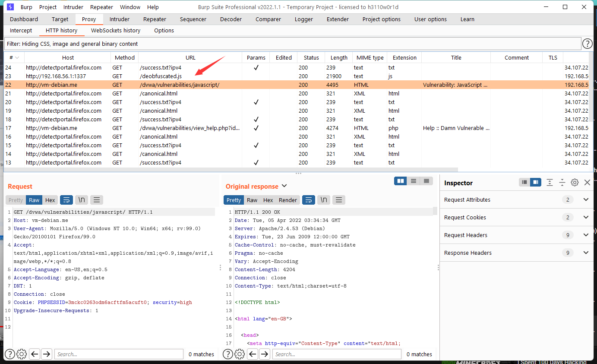Click the response panel search field
This screenshot has height=364, width=597.
pyautogui.click(x=337, y=354)
